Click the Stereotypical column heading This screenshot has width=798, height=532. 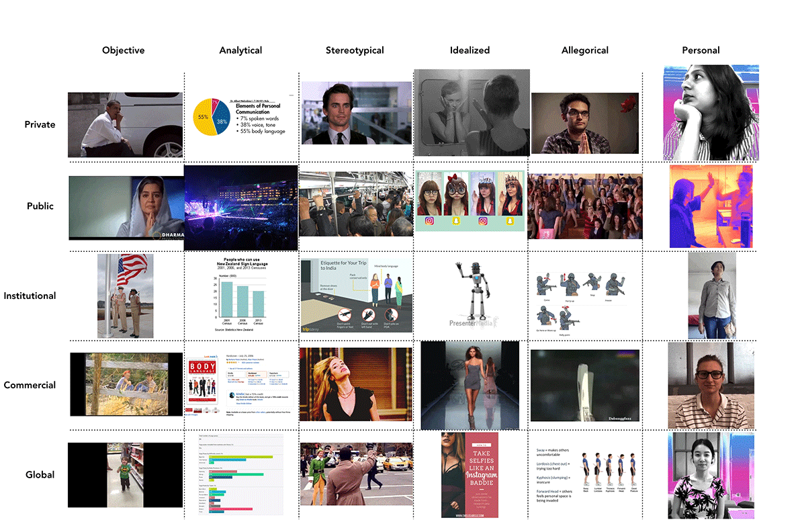pyautogui.click(x=355, y=50)
